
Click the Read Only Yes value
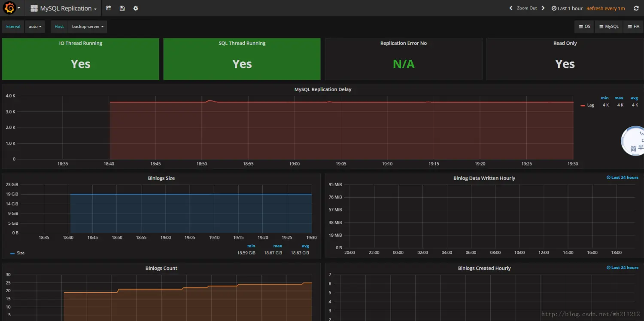pos(565,64)
